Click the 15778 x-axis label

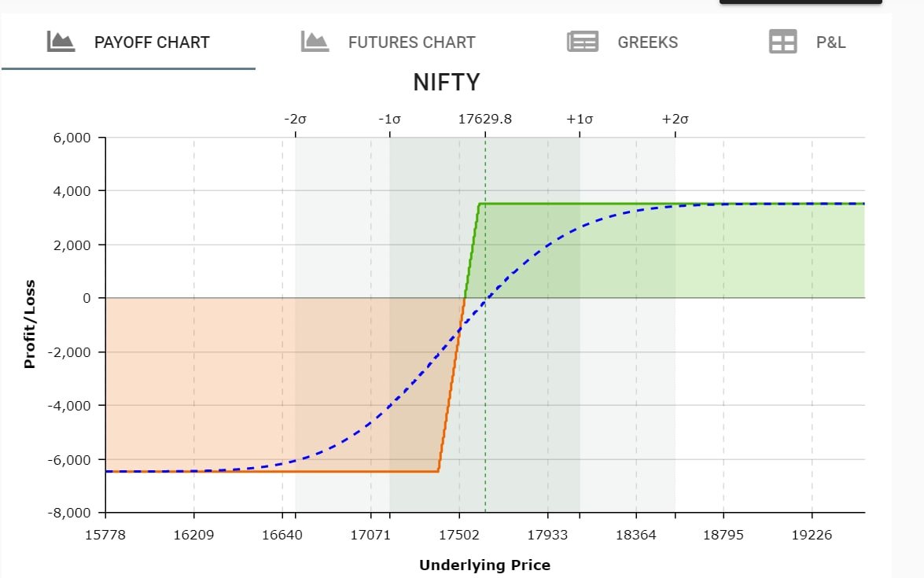click(105, 535)
